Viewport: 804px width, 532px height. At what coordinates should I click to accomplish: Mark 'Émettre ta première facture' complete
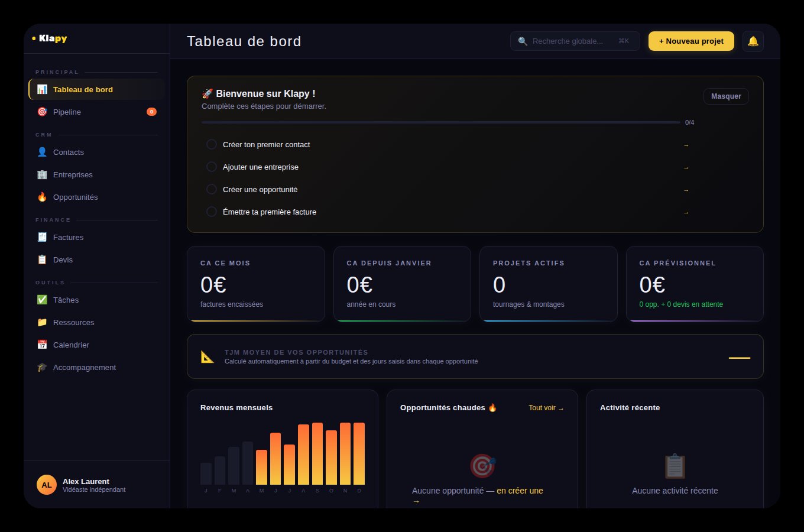click(212, 212)
